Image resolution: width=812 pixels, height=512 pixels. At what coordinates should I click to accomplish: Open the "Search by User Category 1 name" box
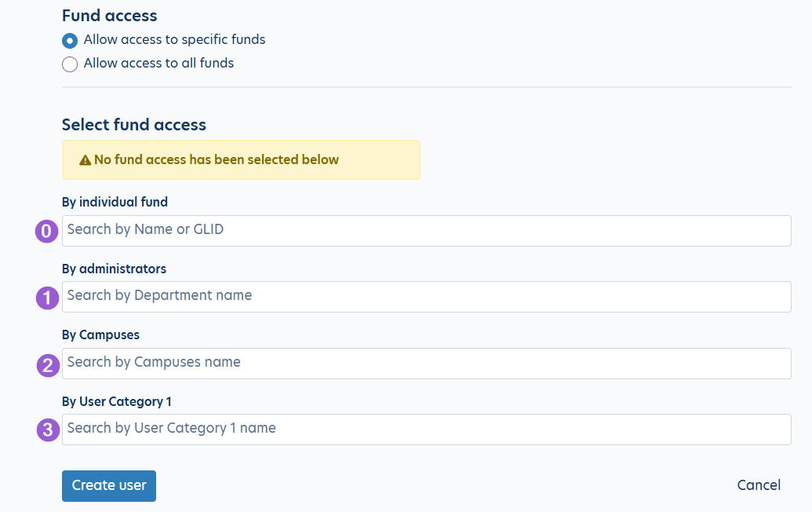pos(426,430)
